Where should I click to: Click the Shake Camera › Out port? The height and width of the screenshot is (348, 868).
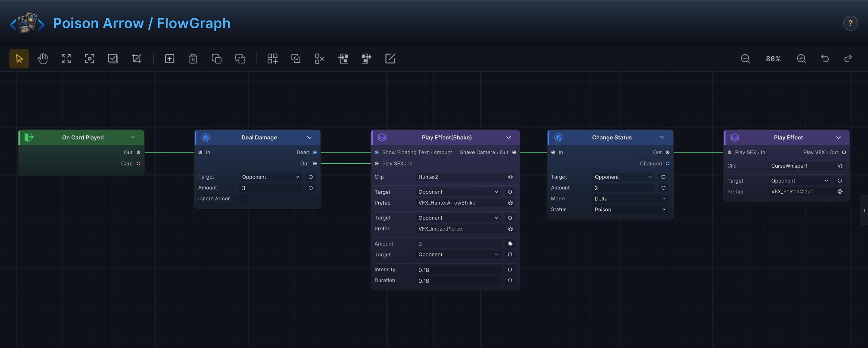point(514,152)
